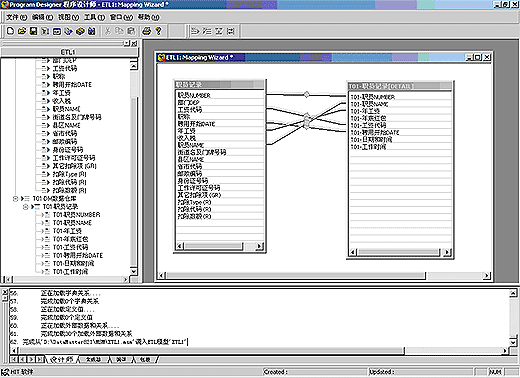
Task: Click the Save floppy disk icon
Action: (x=33, y=31)
